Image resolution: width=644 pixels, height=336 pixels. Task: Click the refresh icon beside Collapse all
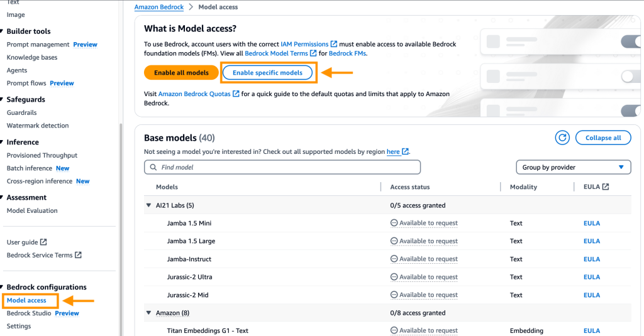click(562, 138)
